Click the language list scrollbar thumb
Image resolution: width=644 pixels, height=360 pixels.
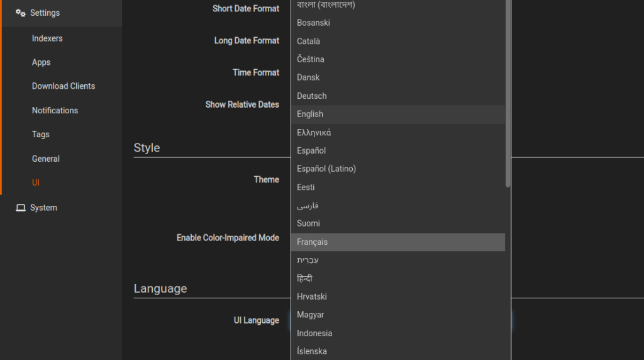coord(508,94)
